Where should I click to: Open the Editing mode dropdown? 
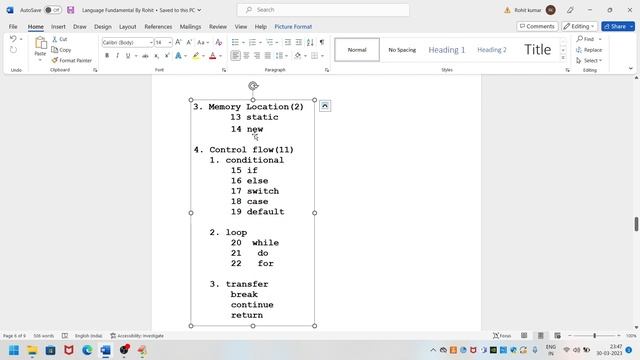579,27
